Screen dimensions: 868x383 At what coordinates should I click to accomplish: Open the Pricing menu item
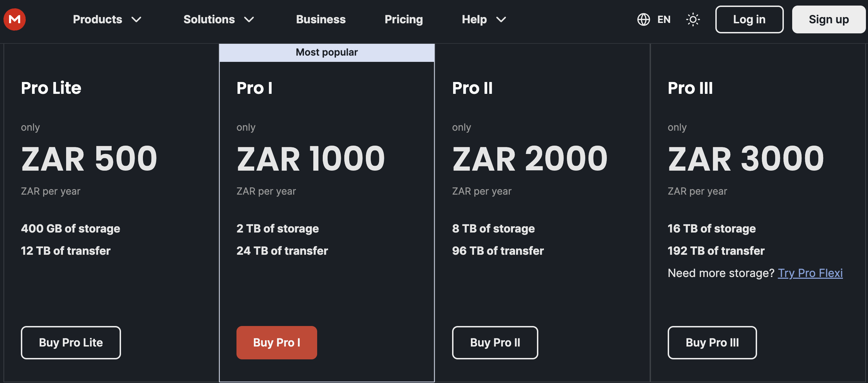pyautogui.click(x=403, y=19)
